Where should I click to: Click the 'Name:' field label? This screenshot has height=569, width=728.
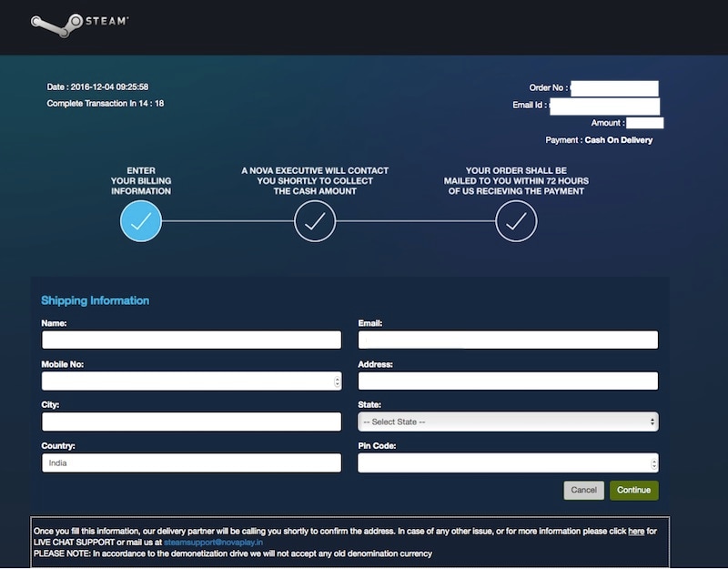54,323
